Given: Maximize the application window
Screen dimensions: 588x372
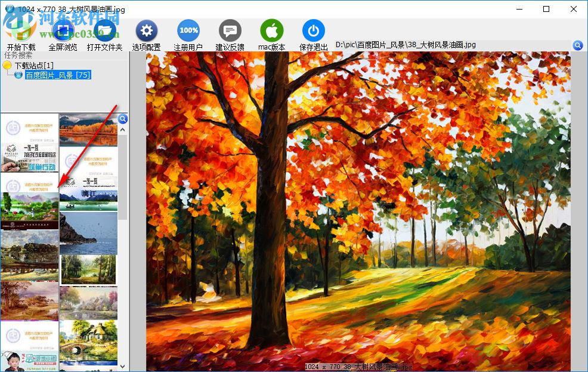Looking at the screenshot, I should pyautogui.click(x=546, y=9).
